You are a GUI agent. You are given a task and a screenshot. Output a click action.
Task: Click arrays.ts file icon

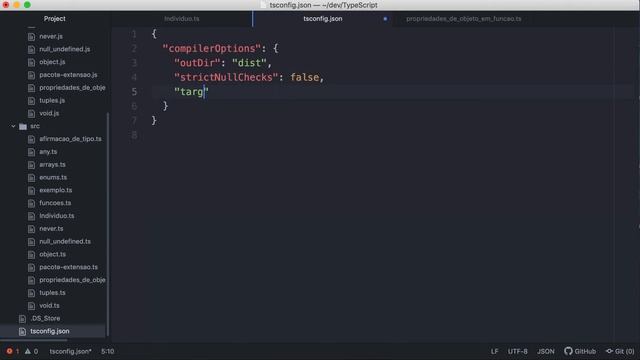(31, 165)
